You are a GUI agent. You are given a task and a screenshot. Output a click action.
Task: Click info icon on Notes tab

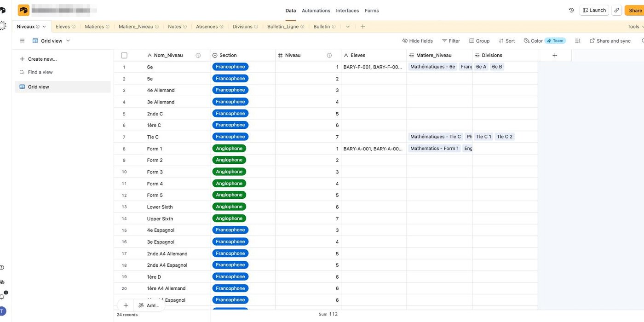(x=185, y=27)
